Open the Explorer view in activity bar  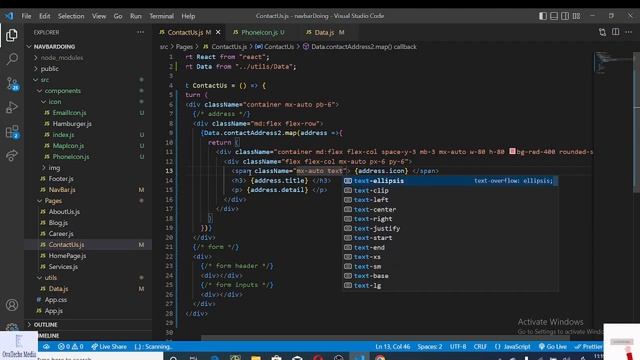pyautogui.click(x=12, y=35)
